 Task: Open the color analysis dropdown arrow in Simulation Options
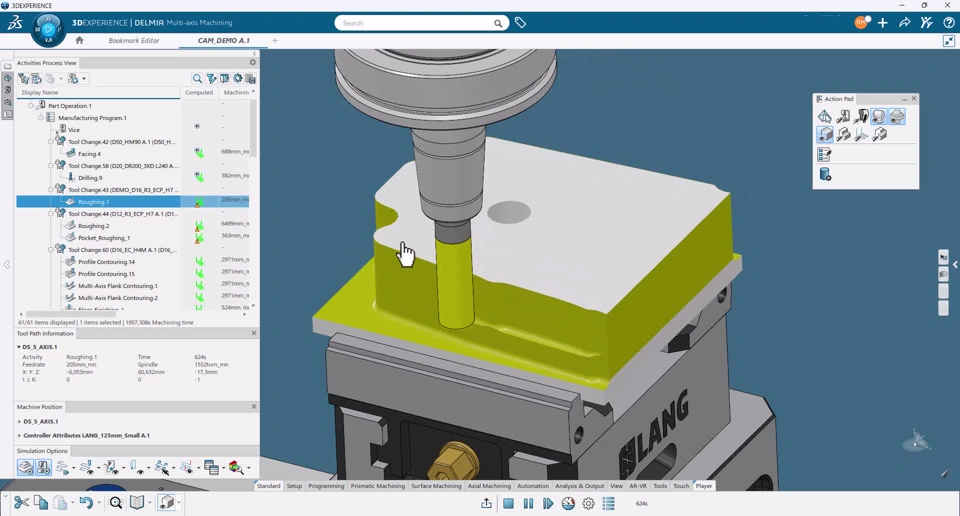click(247, 468)
